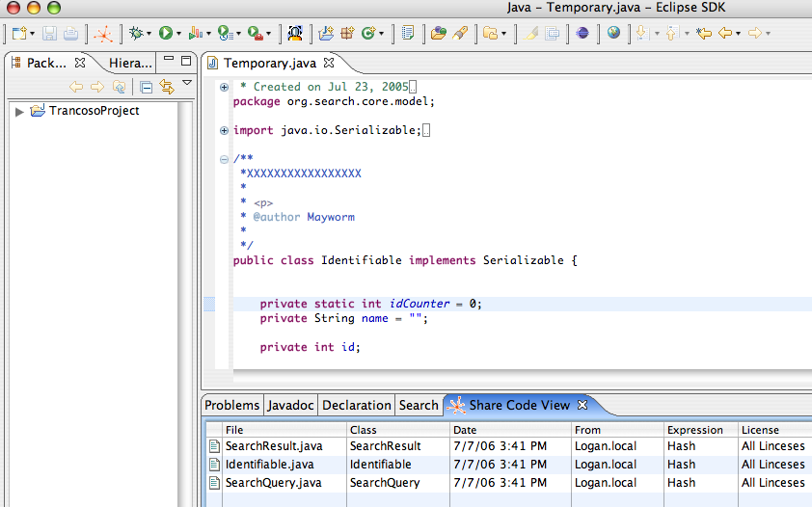812x507 pixels.
Task: Click the Print icon in toolbar
Action: [x=71, y=34]
